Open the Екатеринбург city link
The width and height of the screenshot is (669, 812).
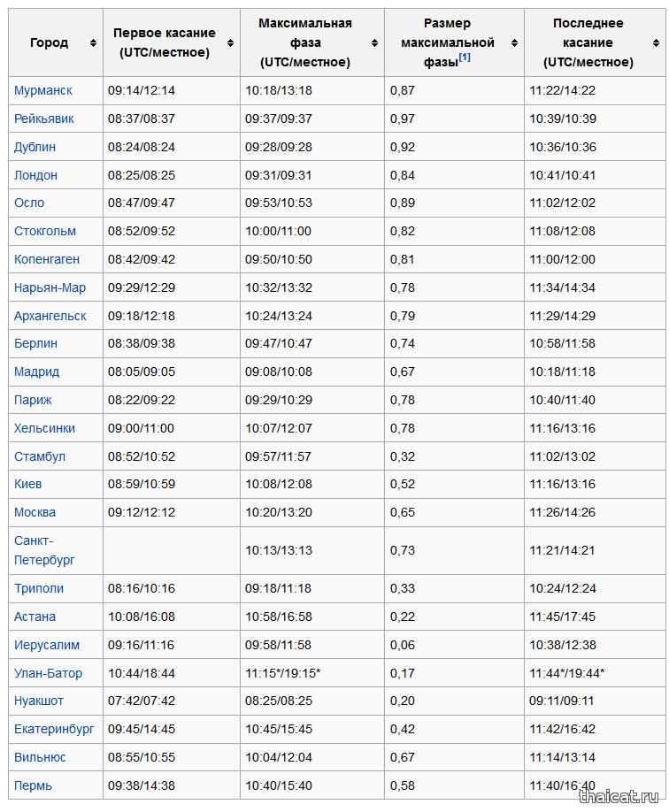point(54,729)
